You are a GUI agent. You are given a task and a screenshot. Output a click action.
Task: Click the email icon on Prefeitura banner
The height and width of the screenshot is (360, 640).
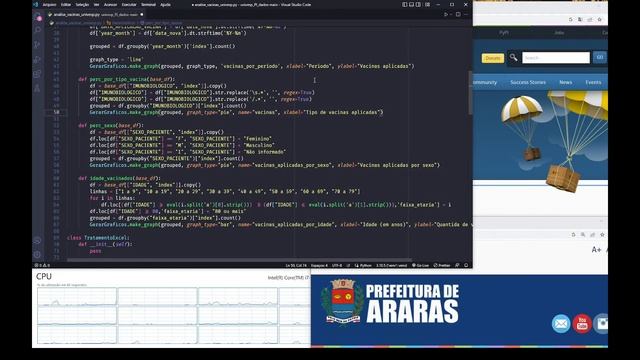[x=561, y=323]
